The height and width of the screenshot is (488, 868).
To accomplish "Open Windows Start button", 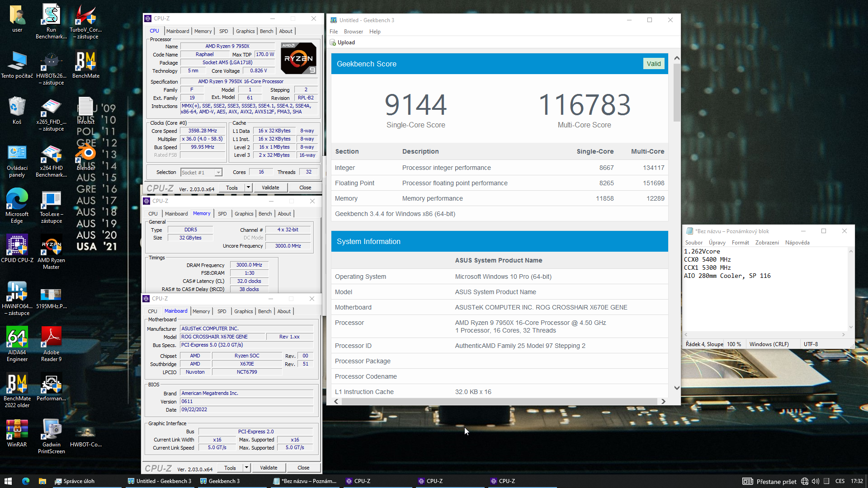I will click(8, 481).
